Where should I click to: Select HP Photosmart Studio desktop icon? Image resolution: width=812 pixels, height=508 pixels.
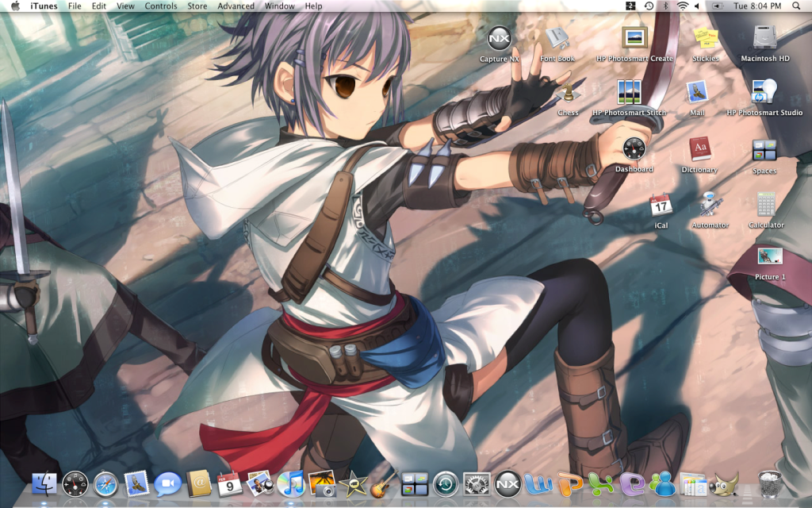[x=764, y=92]
